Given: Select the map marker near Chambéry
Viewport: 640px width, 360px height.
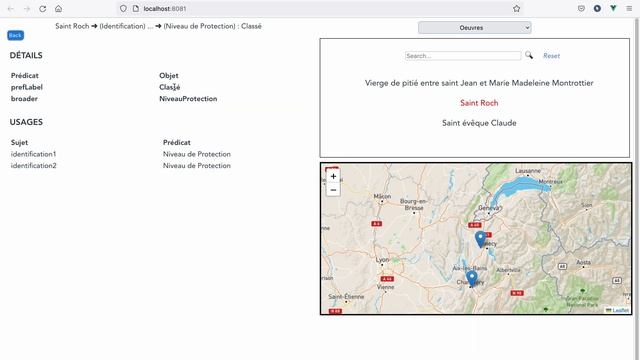Looking at the screenshot, I should coord(472,278).
